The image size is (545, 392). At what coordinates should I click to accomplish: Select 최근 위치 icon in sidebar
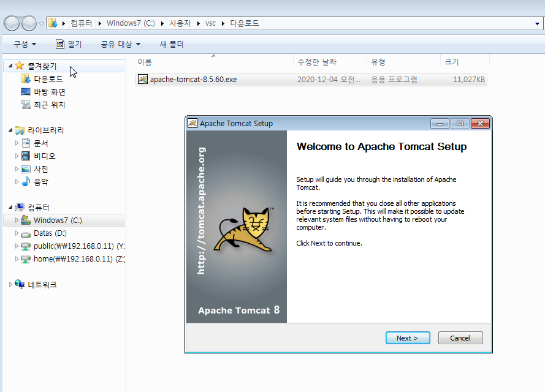pos(26,105)
